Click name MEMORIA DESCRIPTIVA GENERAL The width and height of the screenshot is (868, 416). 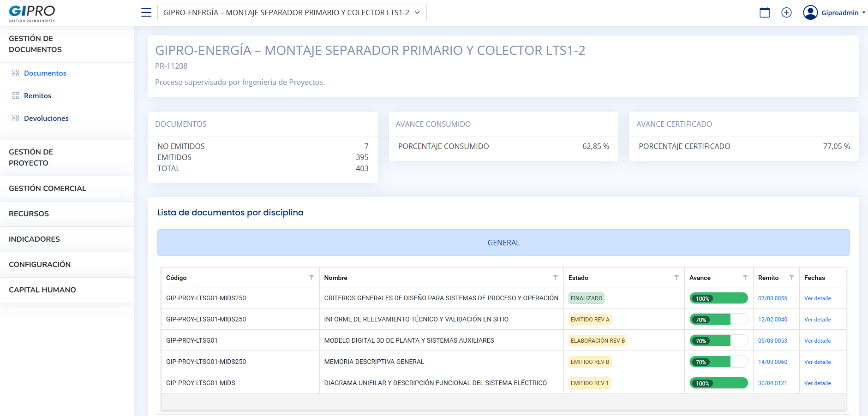tap(374, 362)
